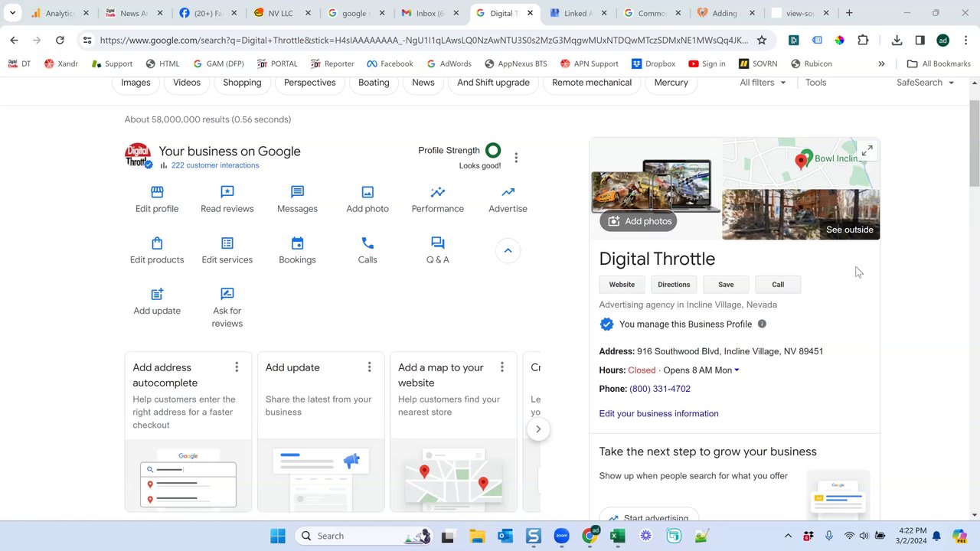
Task: Click the Add photo shortcut
Action: pyautogui.click(x=367, y=199)
